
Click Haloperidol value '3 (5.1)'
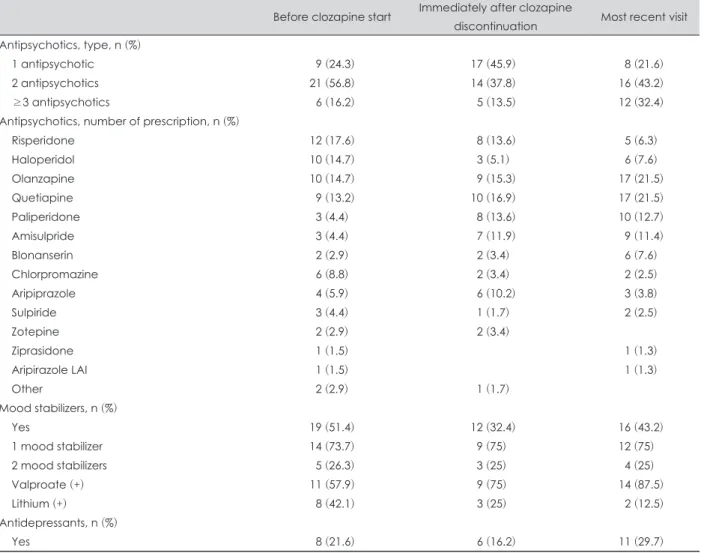pos(493,160)
